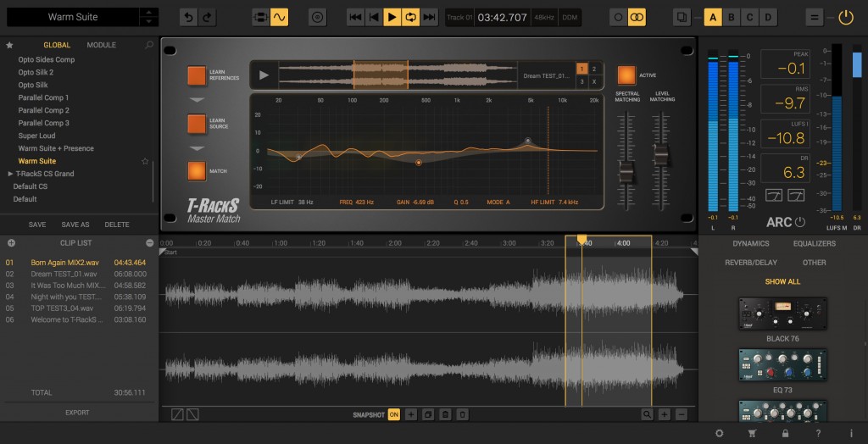Screen dimensions: 868x444
Task: Click the zoom-in plus icon below waveform
Action: coord(665,414)
